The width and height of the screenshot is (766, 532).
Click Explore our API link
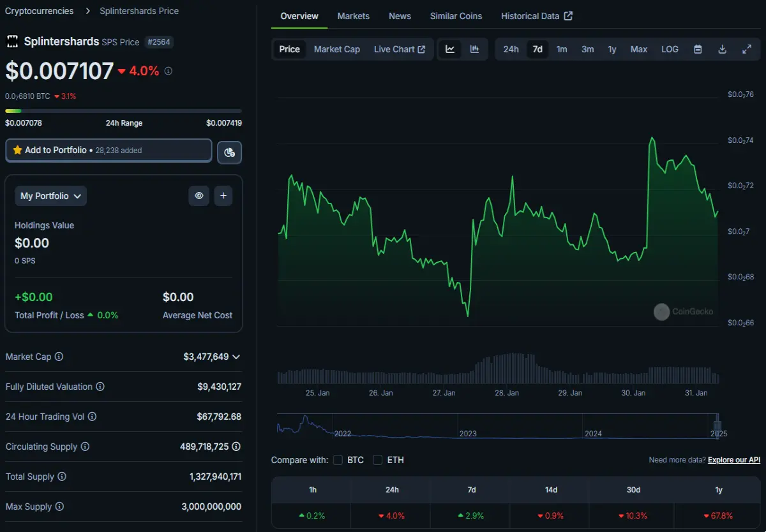pyautogui.click(x=734, y=460)
